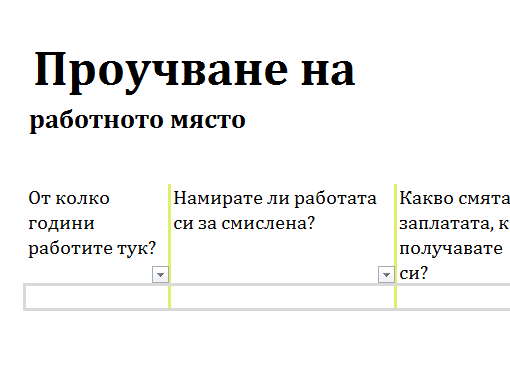Click empty cell under 'Намирате ли работата' column
Image resolution: width=510 pixels, height=382 pixels.
point(282,297)
